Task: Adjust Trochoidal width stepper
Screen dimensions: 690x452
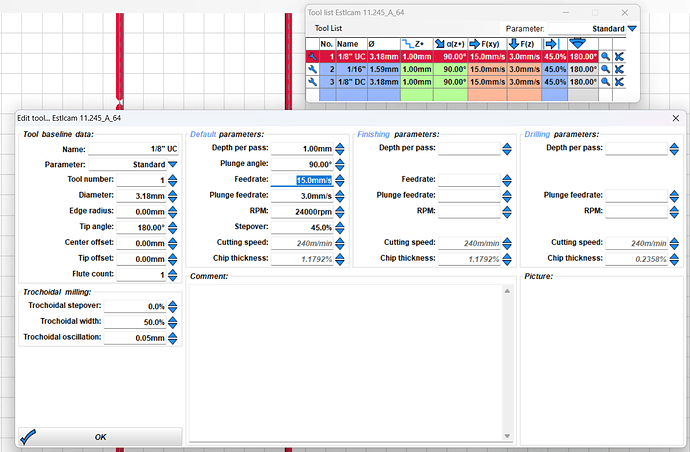Action: [172, 322]
